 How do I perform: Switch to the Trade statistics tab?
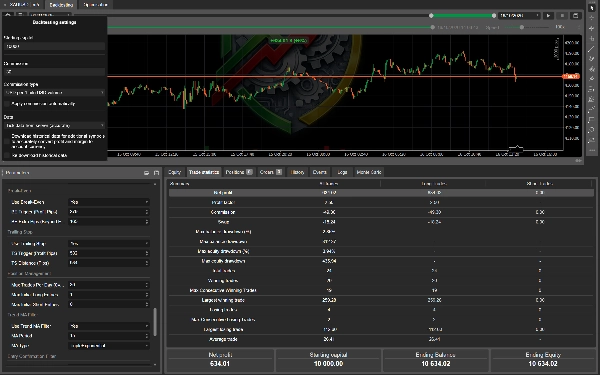click(x=204, y=172)
